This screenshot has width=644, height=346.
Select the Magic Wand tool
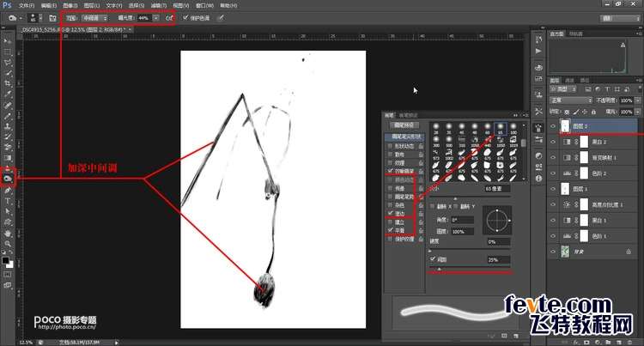point(8,73)
